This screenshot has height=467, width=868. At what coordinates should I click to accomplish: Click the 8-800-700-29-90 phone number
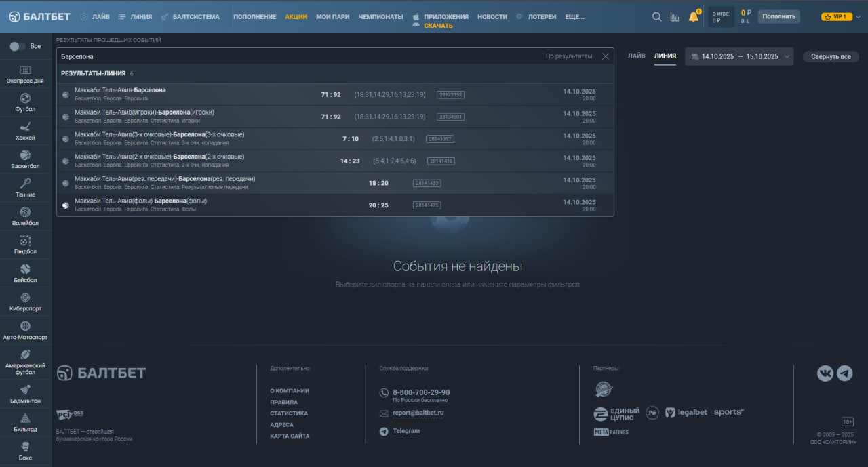coord(421,392)
